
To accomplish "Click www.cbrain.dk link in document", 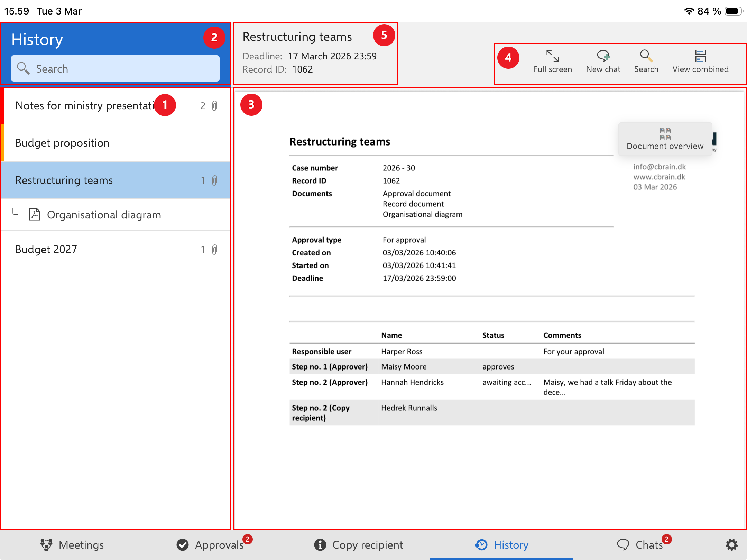I will [x=659, y=177].
